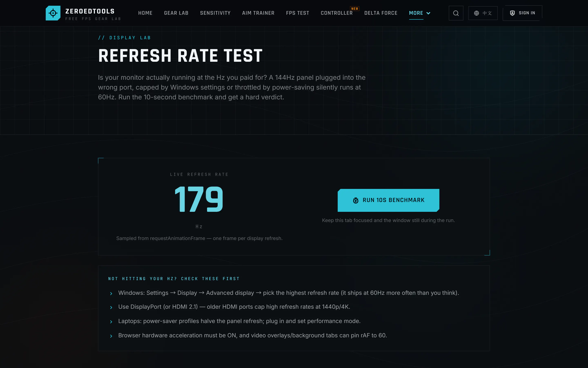Screen dimensions: 588x368
Task: Click 'Sampled from requestAnimationFrame' note
Action: 199,238
